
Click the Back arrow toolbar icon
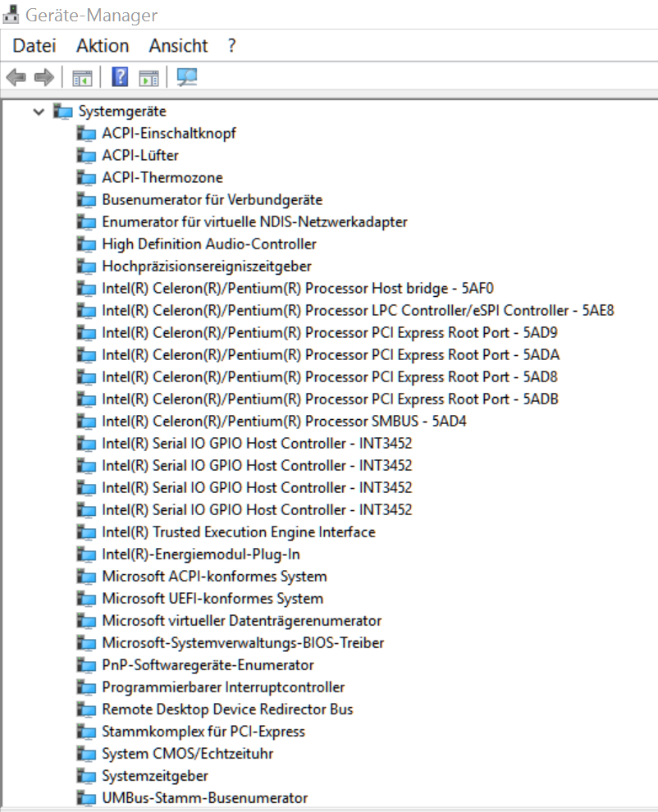pos(16,77)
